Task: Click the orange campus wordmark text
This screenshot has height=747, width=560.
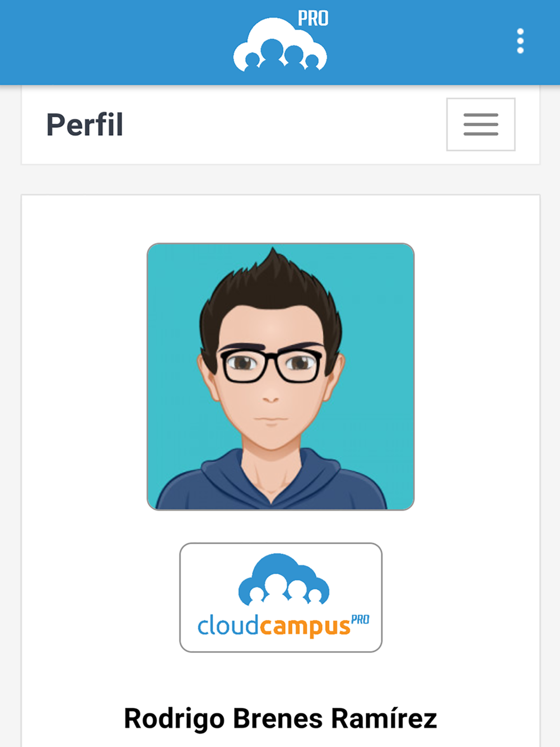Action: (305, 626)
